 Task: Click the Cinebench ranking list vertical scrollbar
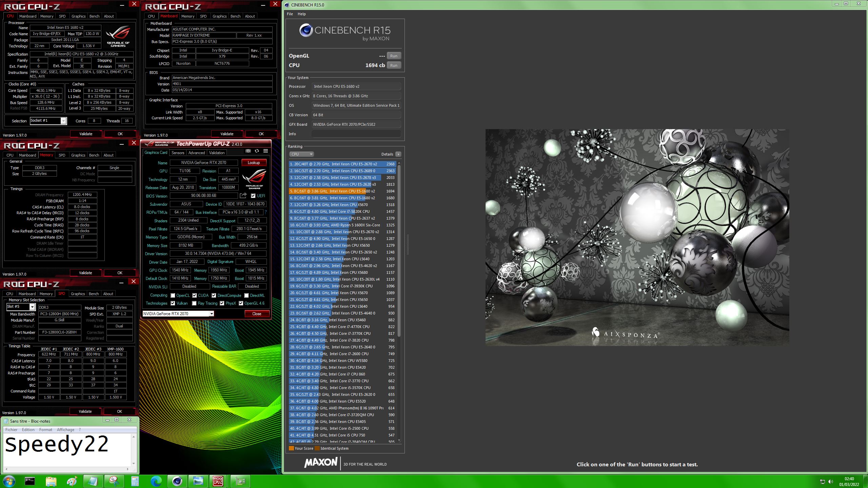[x=399, y=302]
